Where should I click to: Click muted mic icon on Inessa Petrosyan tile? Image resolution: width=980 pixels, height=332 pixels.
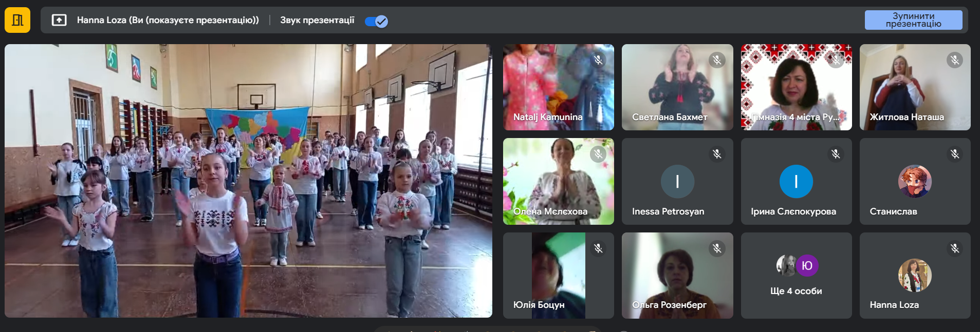[x=717, y=154]
